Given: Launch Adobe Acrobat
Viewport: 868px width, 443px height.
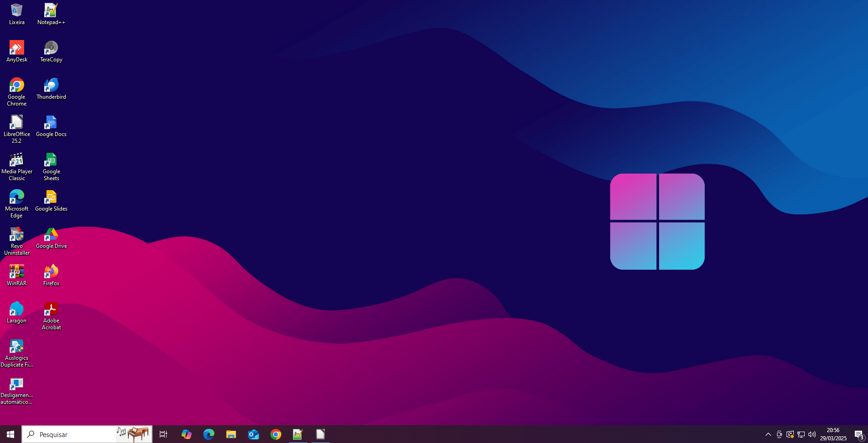Looking at the screenshot, I should [x=51, y=309].
